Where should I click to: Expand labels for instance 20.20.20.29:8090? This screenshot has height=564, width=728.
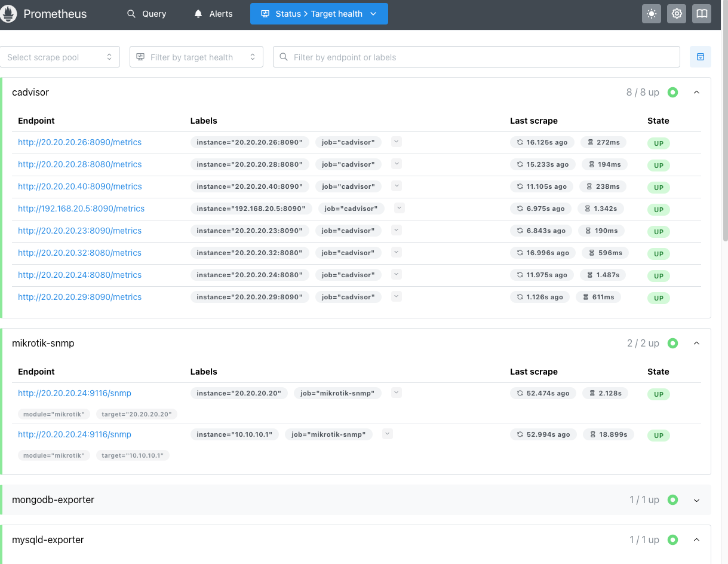coord(397,296)
